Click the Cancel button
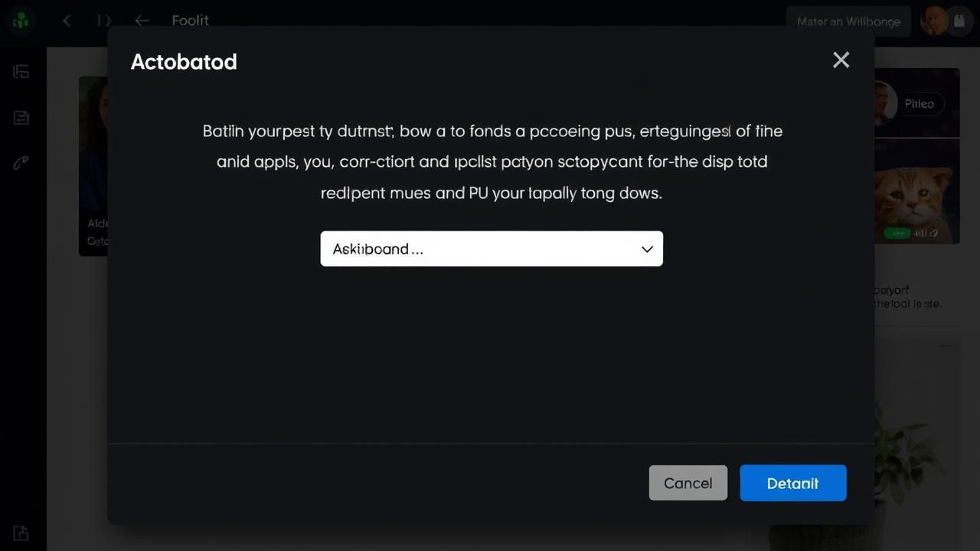The width and height of the screenshot is (980, 551). click(x=688, y=483)
